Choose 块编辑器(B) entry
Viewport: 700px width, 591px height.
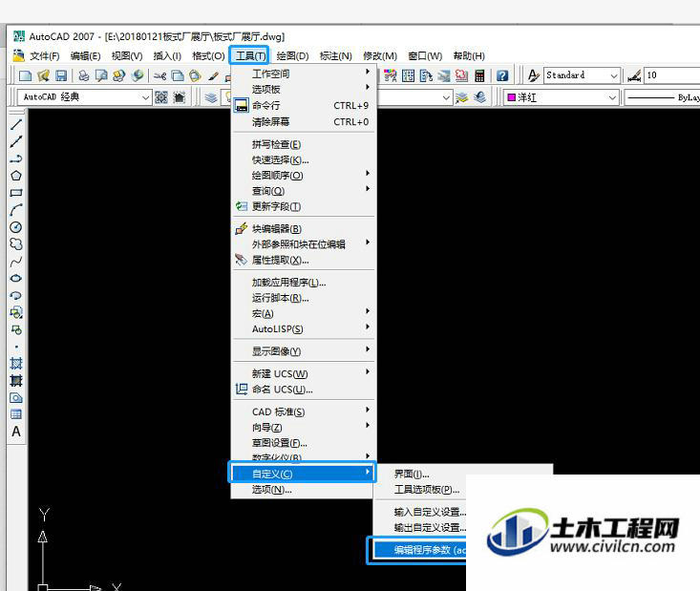tap(304, 228)
